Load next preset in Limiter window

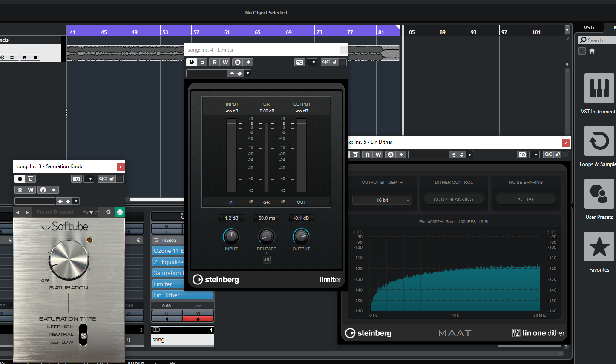240,73
